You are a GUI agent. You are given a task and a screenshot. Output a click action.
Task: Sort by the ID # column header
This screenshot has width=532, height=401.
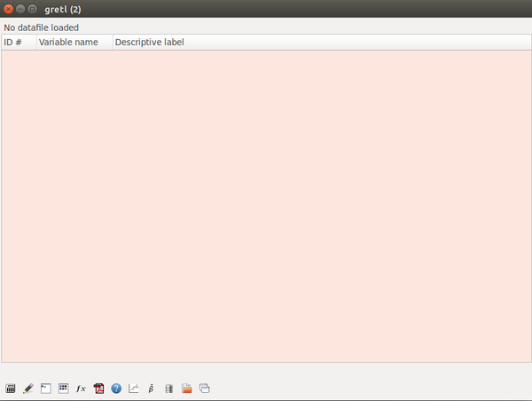click(19, 42)
